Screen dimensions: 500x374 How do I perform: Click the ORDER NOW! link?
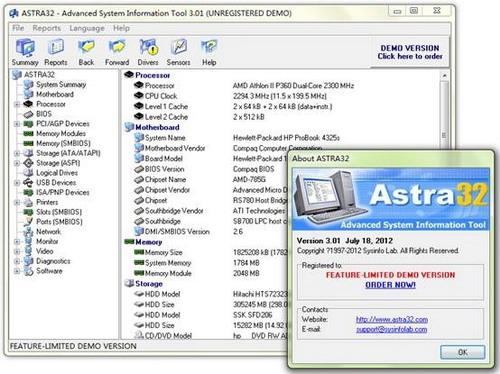[390, 285]
